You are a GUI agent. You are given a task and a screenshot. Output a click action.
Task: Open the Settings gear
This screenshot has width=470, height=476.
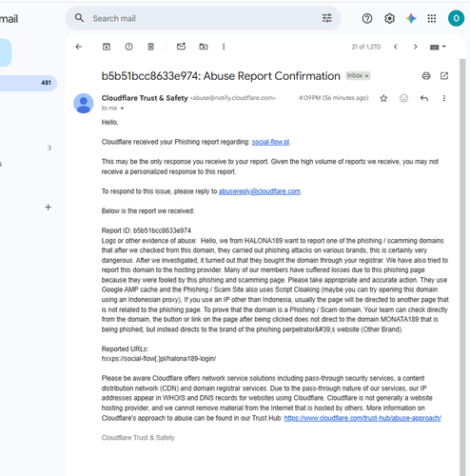pos(389,19)
